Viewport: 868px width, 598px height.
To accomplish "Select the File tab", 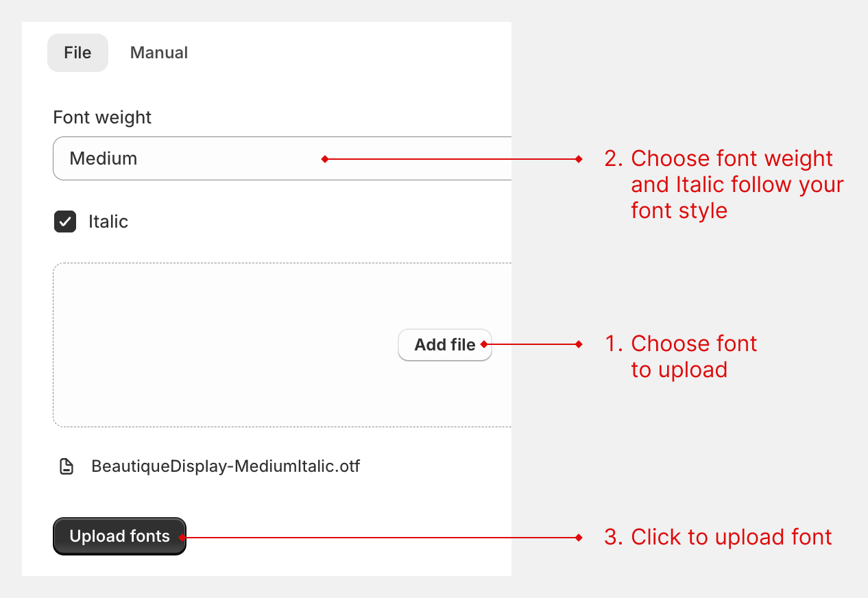I will 77,52.
